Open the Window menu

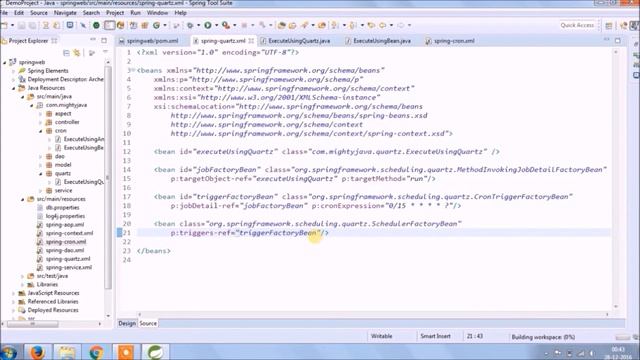point(158,13)
